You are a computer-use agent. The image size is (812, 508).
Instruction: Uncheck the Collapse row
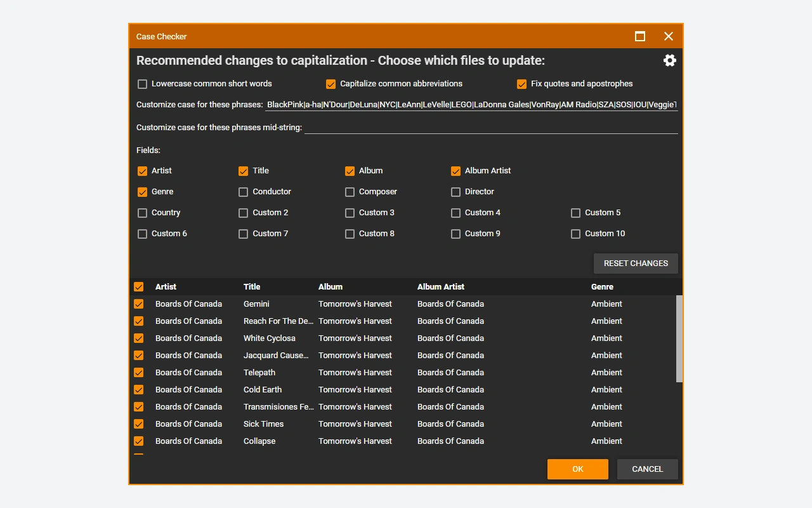[138, 441]
